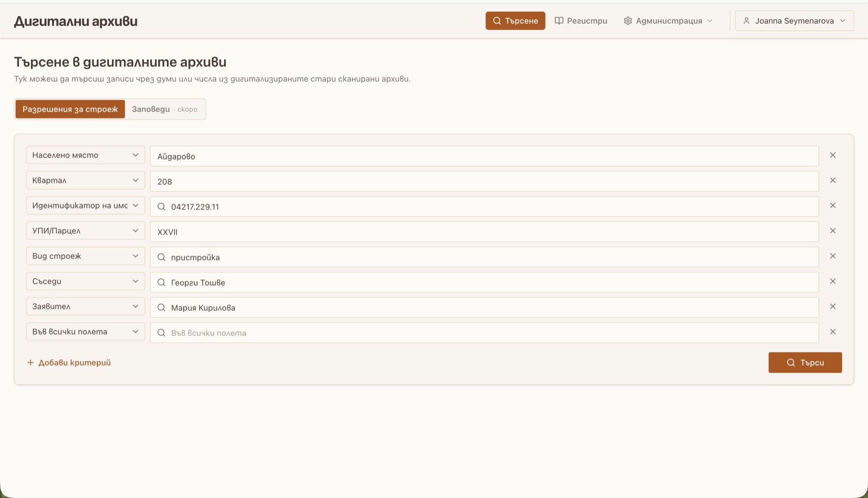This screenshot has width=868, height=498.
Task: Remove the Вид строеж criterion row
Action: click(x=833, y=256)
